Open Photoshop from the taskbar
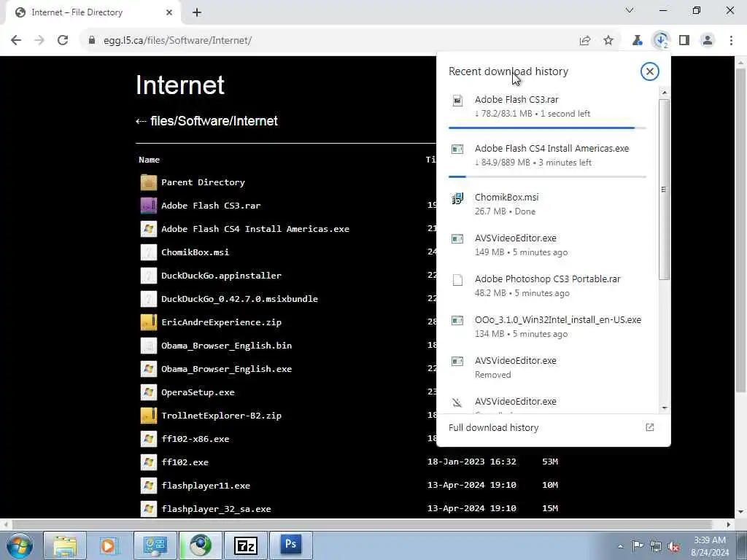The height and width of the screenshot is (560, 747). [x=290, y=544]
